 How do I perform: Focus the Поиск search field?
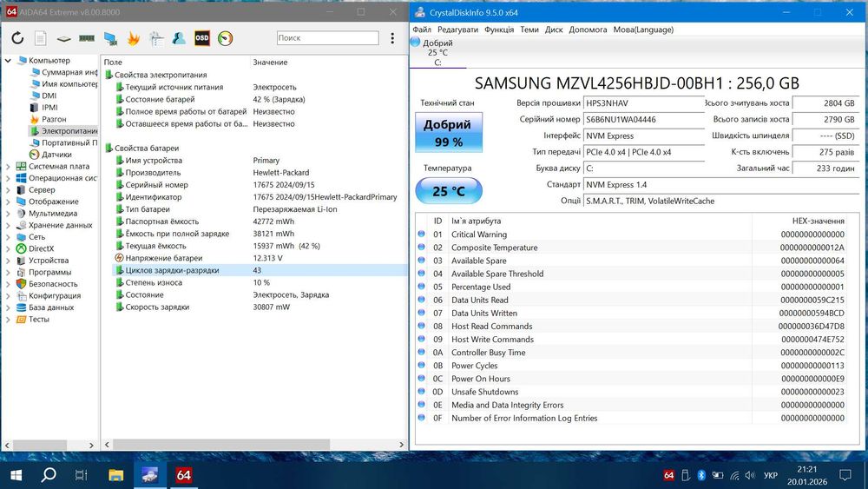click(328, 37)
